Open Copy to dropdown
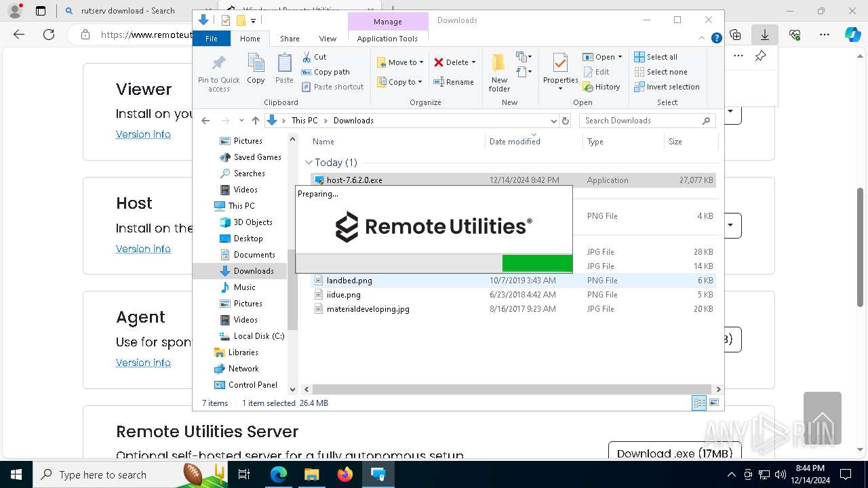Viewport: 868px width, 488px height. pyautogui.click(x=400, y=82)
